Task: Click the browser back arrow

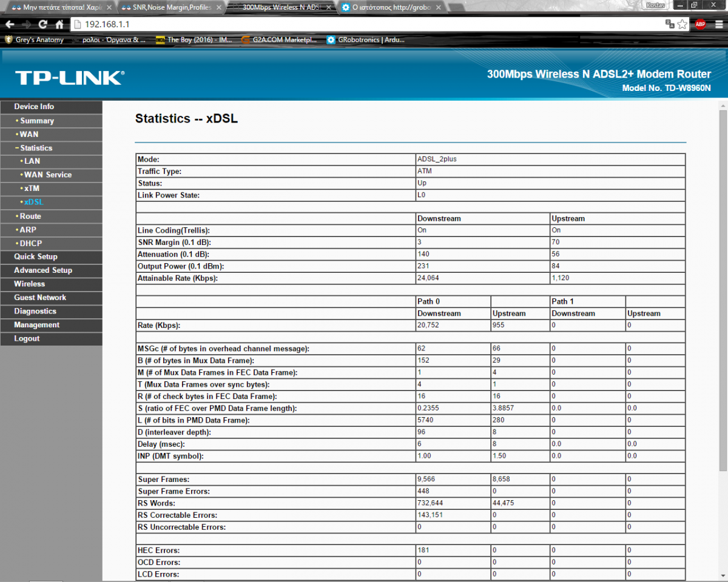Action: pyautogui.click(x=10, y=24)
